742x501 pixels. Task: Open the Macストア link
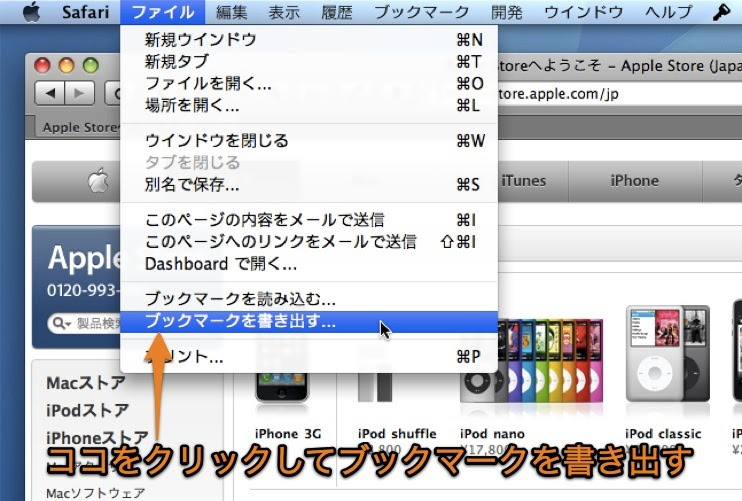coord(86,382)
